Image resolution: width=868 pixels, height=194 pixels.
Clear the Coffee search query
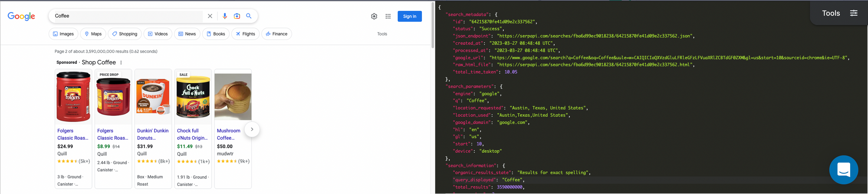click(210, 16)
